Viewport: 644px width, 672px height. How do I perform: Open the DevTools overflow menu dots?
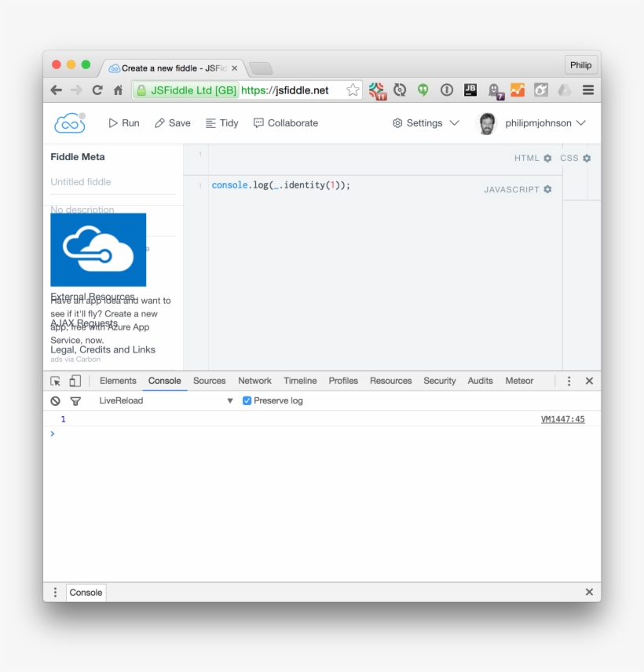[x=569, y=381]
